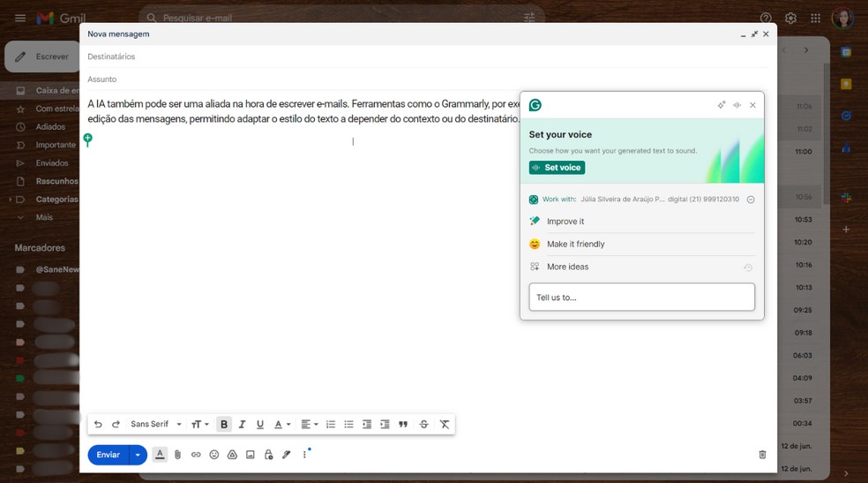The height and width of the screenshot is (483, 868).
Task: Insert a numbered list
Action: (x=331, y=425)
